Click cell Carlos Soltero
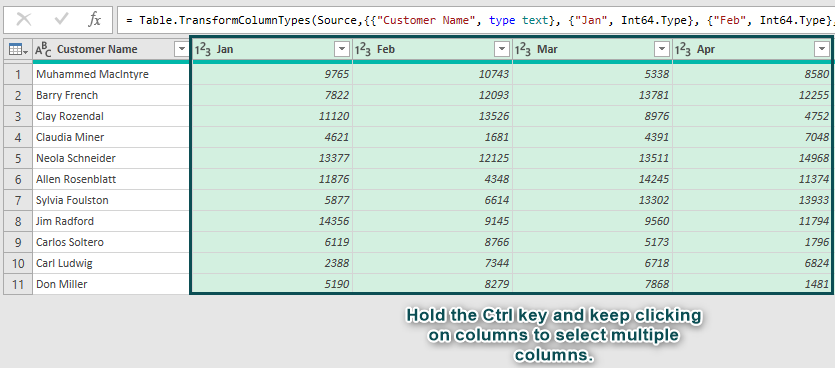This screenshot has width=835, height=368. (111, 242)
